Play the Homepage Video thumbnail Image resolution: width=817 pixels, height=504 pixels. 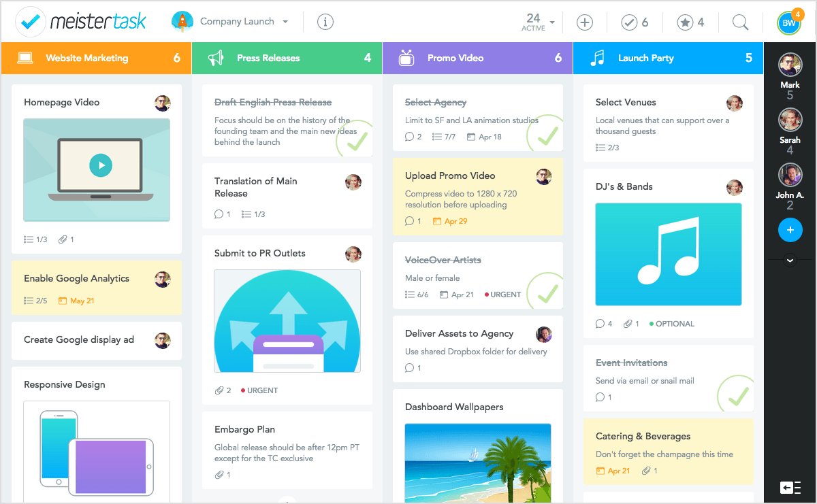[101, 165]
